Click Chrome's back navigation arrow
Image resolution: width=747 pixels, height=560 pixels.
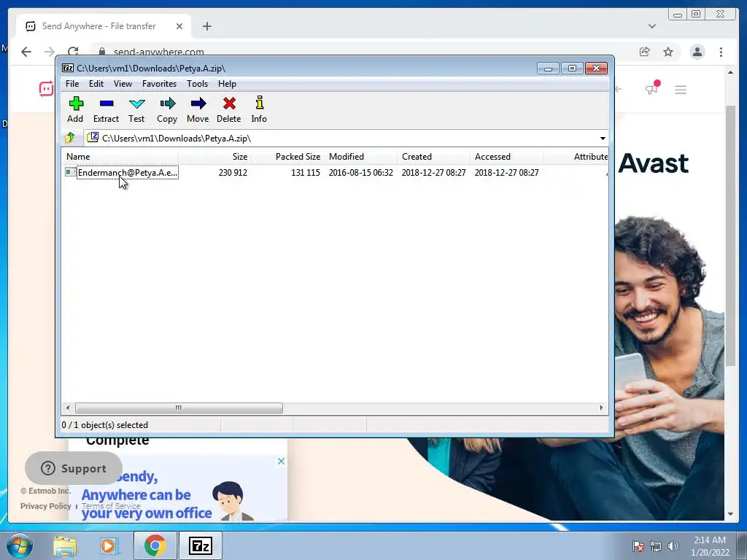pos(26,52)
